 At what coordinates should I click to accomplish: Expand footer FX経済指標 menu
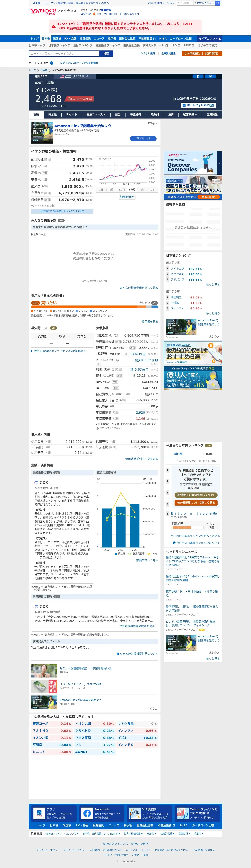point(168,834)
